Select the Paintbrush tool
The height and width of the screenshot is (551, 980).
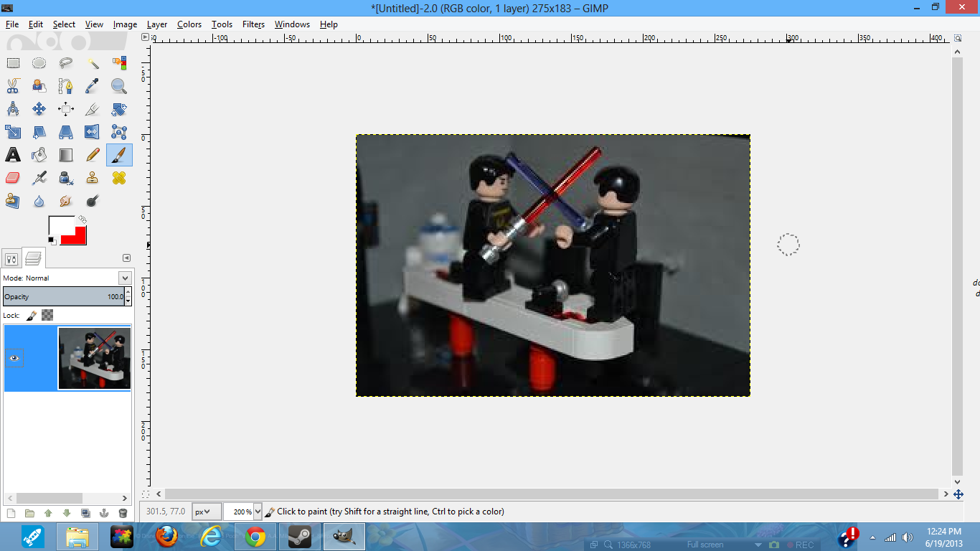point(119,155)
